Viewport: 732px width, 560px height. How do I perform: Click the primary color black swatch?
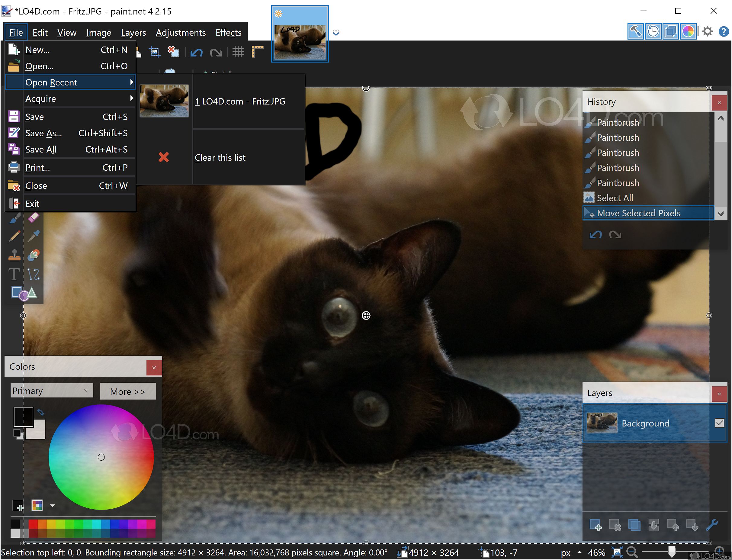[x=23, y=417]
